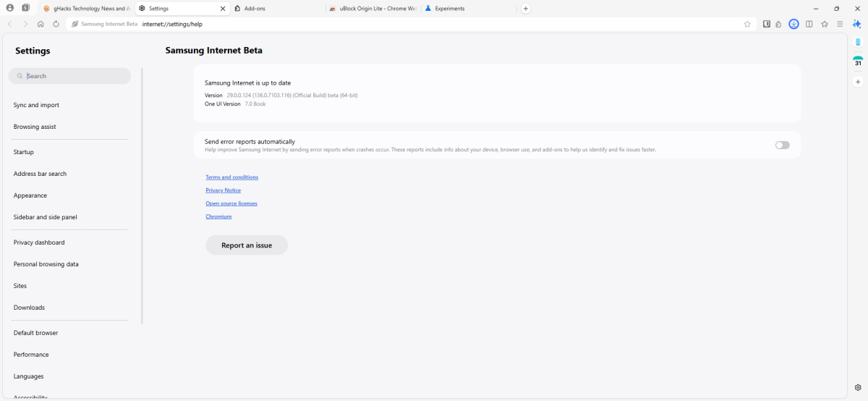
Task: Open the home page icon
Action: [x=41, y=24]
